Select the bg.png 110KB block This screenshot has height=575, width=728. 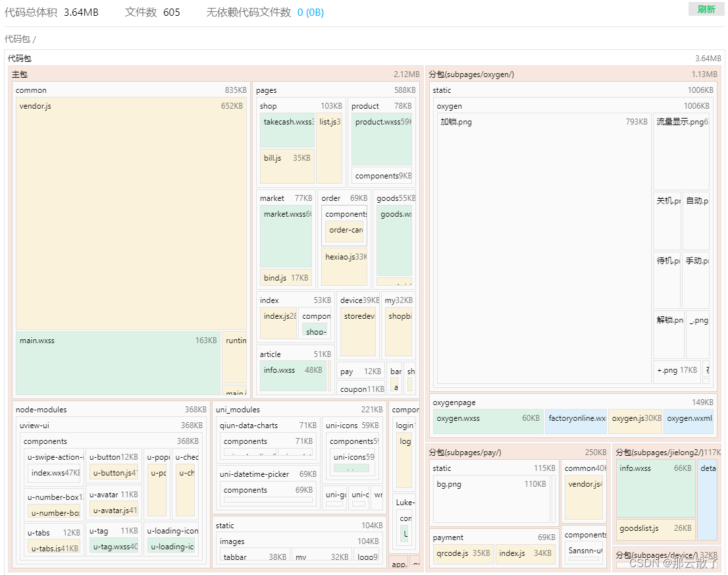pyautogui.click(x=491, y=499)
